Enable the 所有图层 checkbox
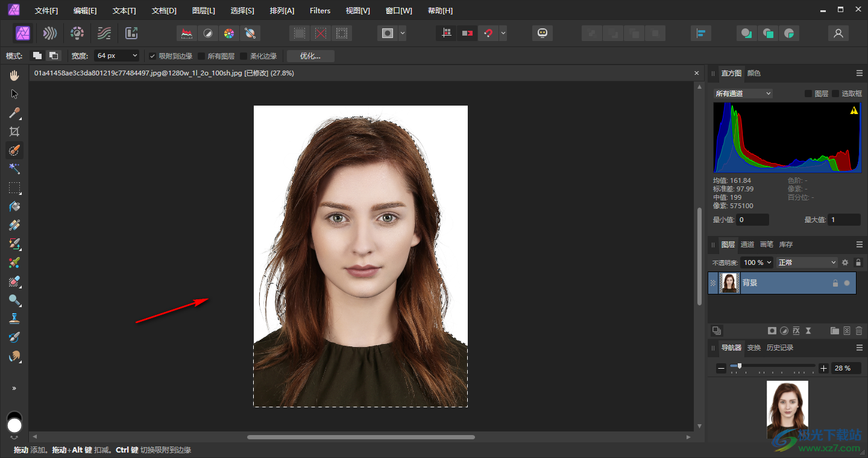Image resolution: width=868 pixels, height=458 pixels. coord(201,56)
